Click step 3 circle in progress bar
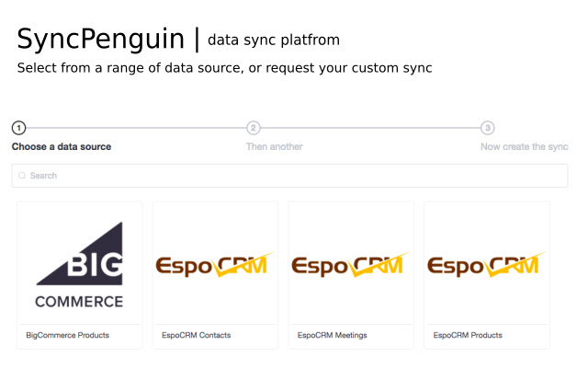The width and height of the screenshot is (588, 368). 488,128
